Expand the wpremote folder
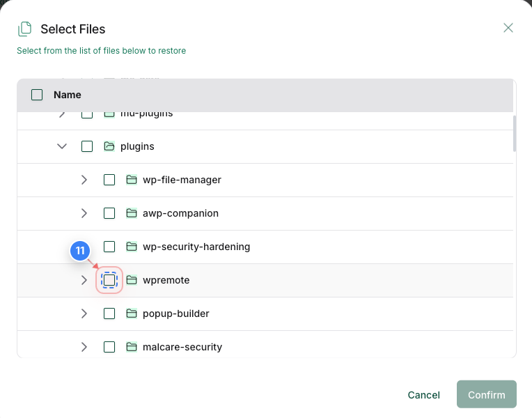The width and height of the screenshot is (532, 418). coord(84,280)
